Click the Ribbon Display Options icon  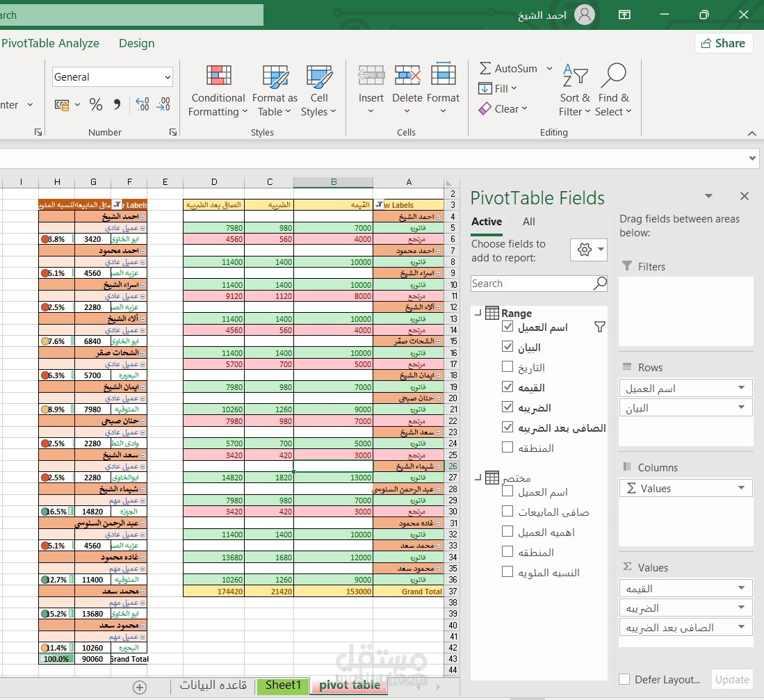[x=624, y=15]
